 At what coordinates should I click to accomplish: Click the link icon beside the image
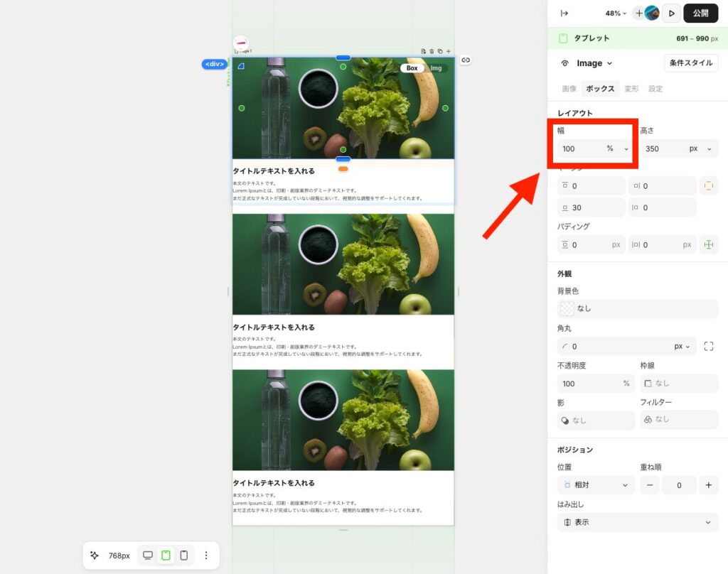466,60
